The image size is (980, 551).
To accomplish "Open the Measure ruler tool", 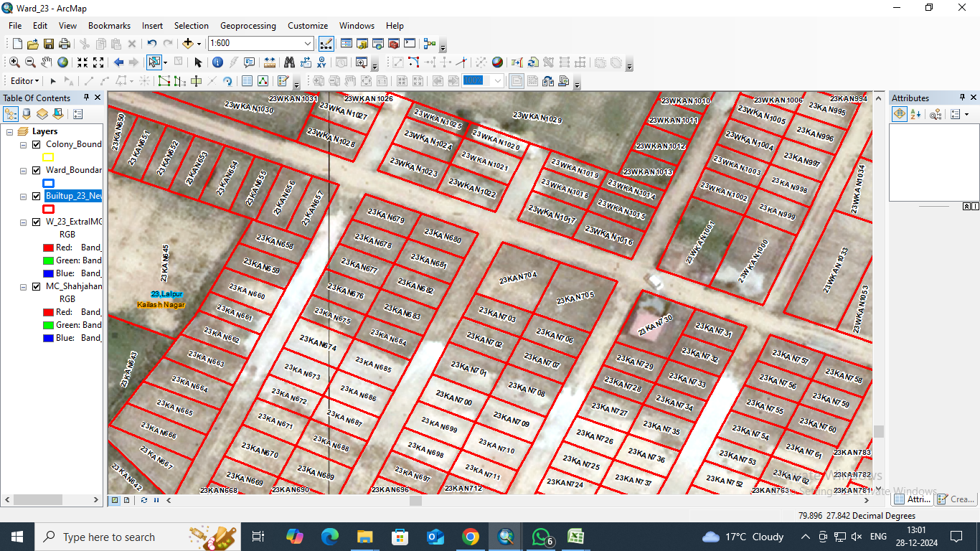I will click(270, 62).
